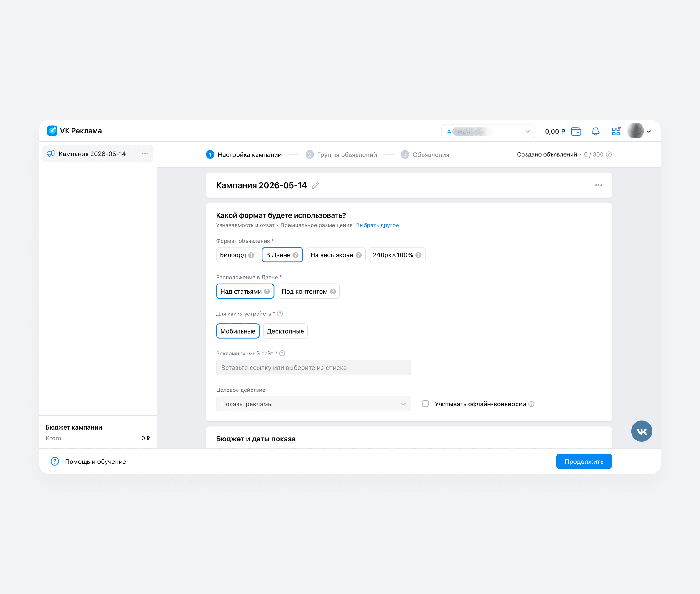Show help for Над статьями placement

tap(267, 292)
